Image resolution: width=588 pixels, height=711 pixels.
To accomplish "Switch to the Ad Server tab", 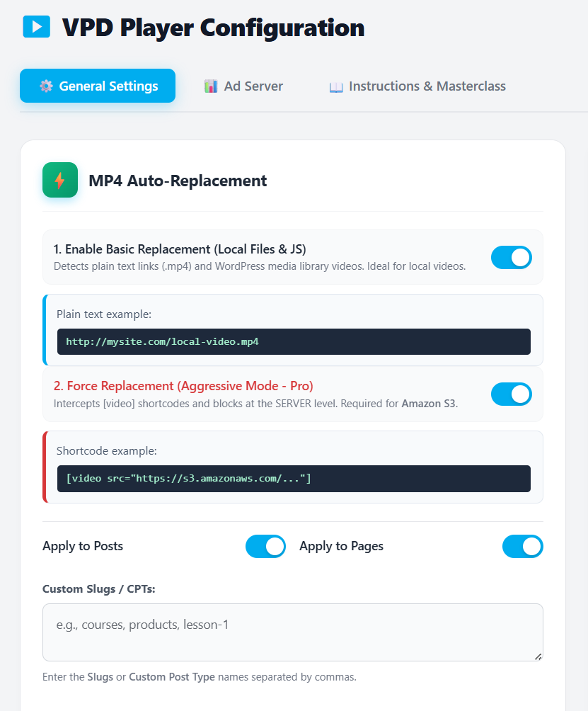I will 243,86.
